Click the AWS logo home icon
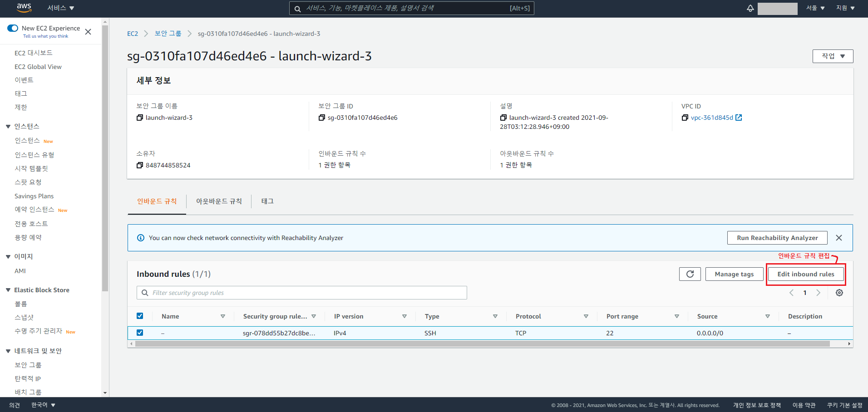 click(24, 8)
